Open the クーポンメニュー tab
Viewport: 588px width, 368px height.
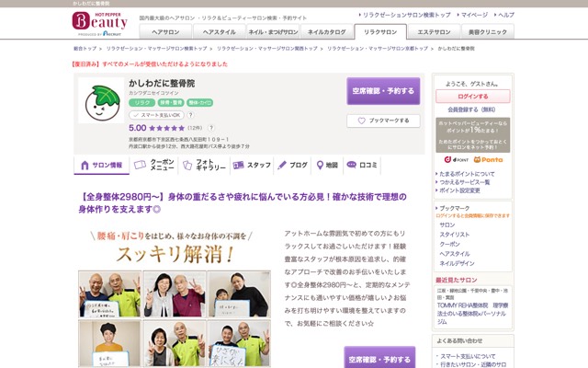(154, 165)
